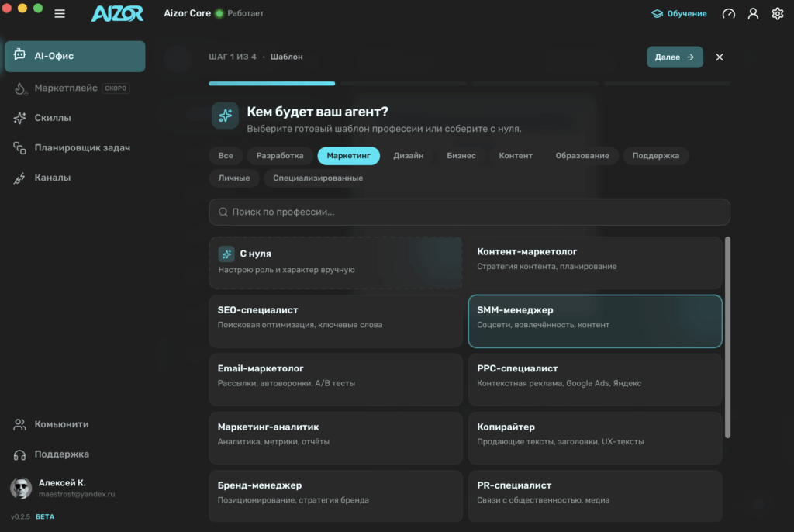Image resolution: width=794 pixels, height=532 pixels.
Task: Click the Алексей К. account name
Action: [62, 483]
